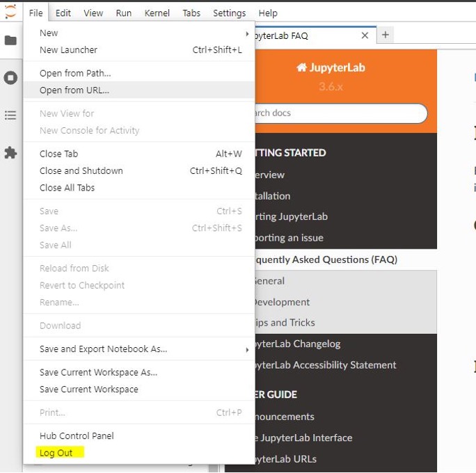Select Open from Path...
This screenshot has height=473, width=476.
click(x=139, y=73)
